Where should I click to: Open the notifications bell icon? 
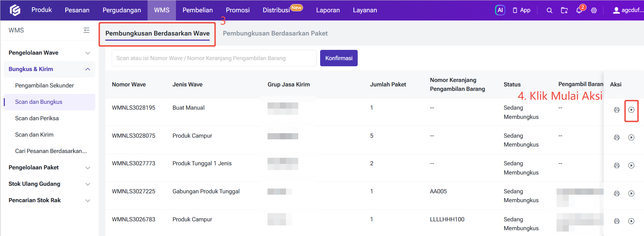(579, 11)
